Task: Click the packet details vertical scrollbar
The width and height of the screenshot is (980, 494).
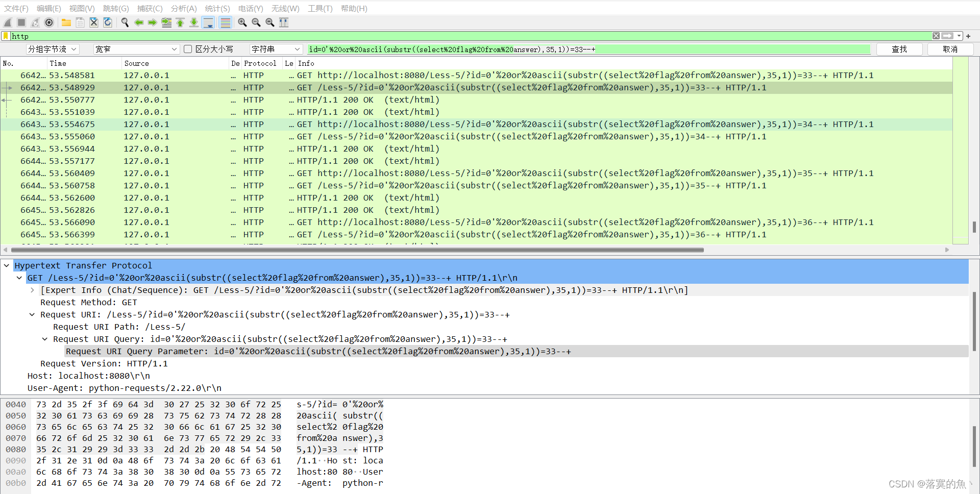Action: (x=974, y=320)
